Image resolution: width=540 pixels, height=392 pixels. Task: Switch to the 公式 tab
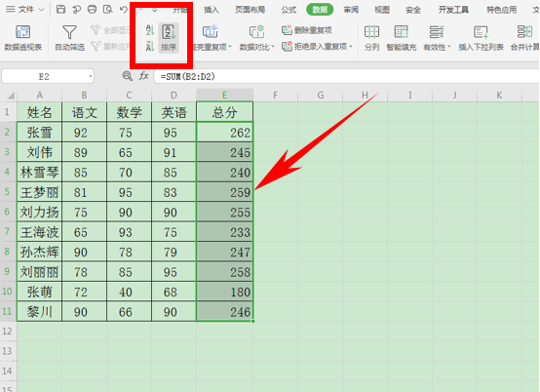coord(289,10)
